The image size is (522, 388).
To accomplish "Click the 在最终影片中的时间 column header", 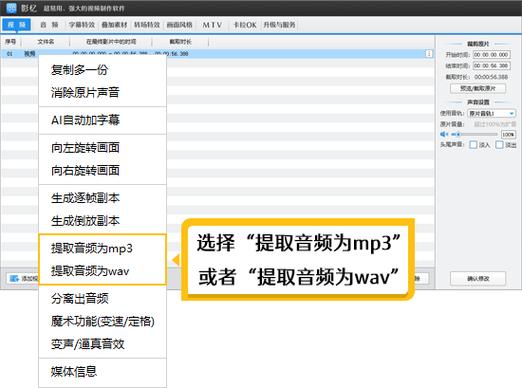I will click(111, 42).
